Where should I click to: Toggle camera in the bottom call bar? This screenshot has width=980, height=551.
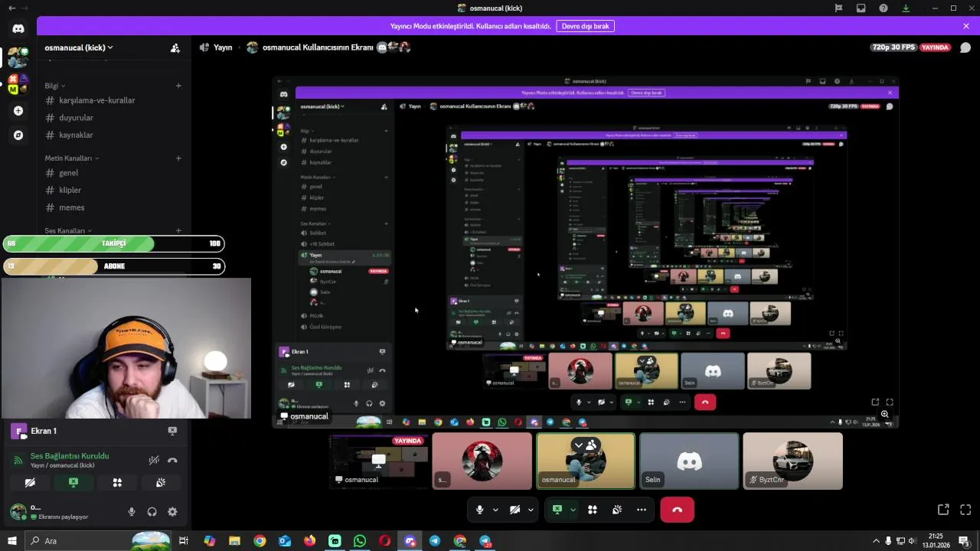pyautogui.click(x=515, y=510)
